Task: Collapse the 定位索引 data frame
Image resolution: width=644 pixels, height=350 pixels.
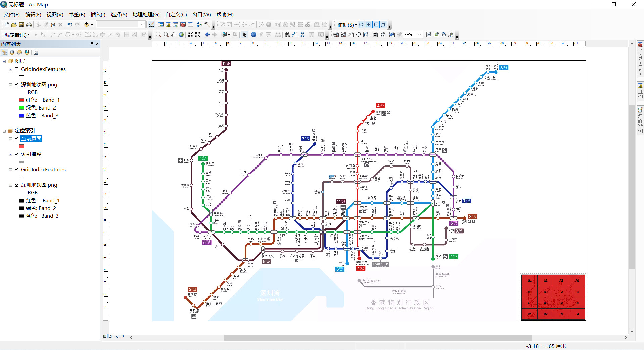Action: (4, 131)
